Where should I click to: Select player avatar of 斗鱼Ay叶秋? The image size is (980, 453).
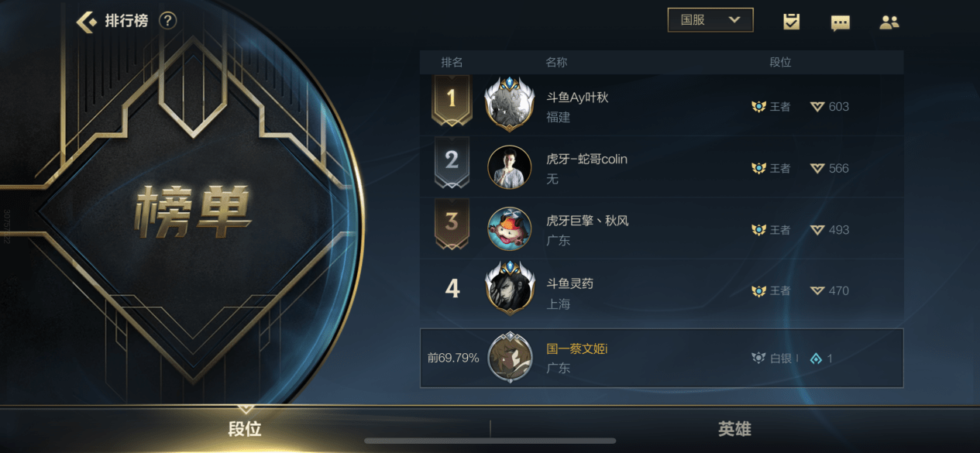click(x=510, y=104)
